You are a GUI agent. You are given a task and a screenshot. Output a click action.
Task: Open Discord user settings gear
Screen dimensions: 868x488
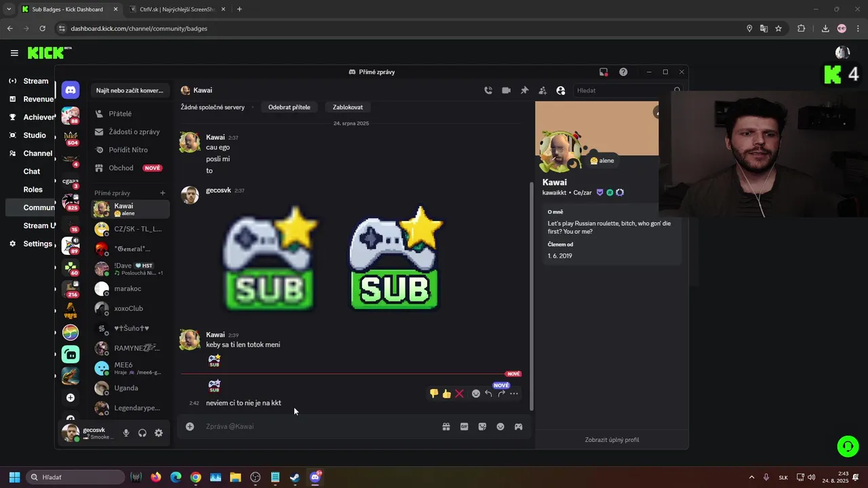[x=159, y=433]
